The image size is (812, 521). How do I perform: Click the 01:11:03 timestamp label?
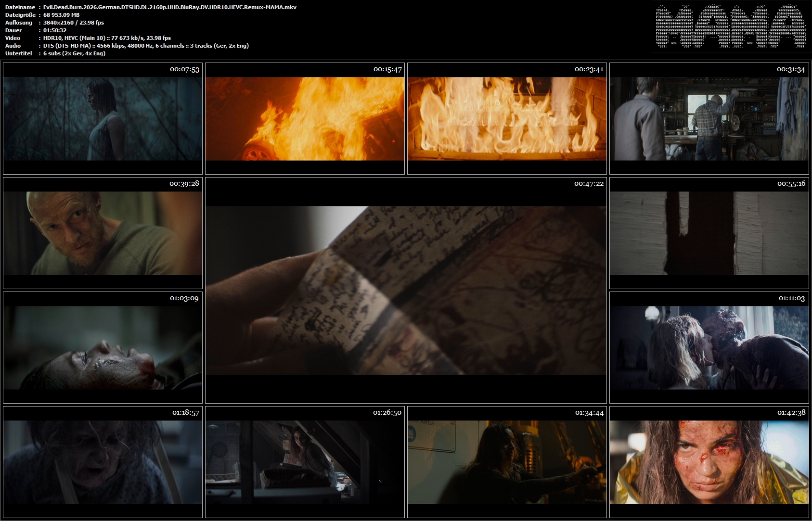792,298
